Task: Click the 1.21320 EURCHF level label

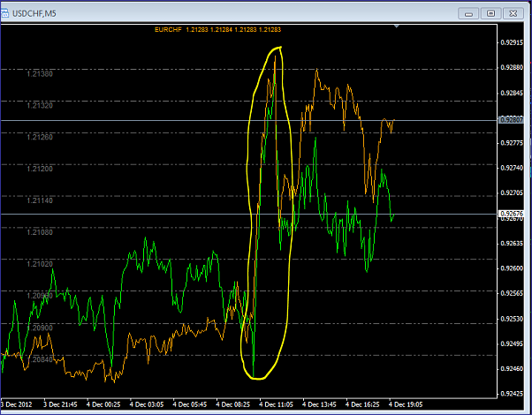Action: (40, 105)
